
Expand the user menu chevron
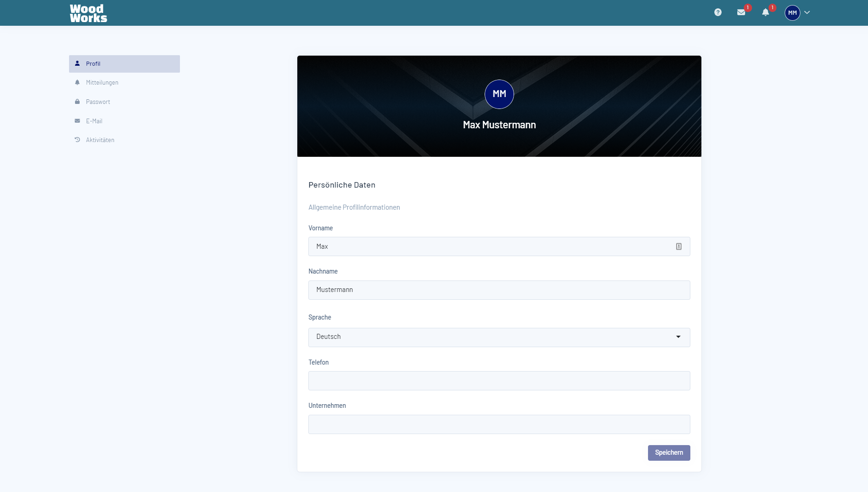click(x=807, y=13)
